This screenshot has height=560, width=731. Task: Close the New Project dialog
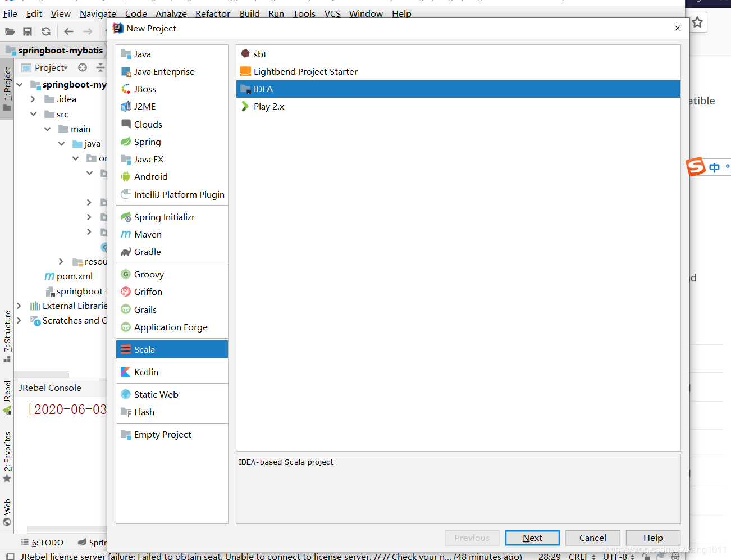coord(678,28)
